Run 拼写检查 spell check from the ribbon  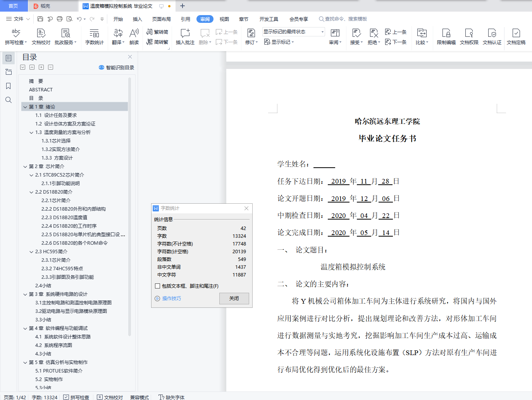16,37
